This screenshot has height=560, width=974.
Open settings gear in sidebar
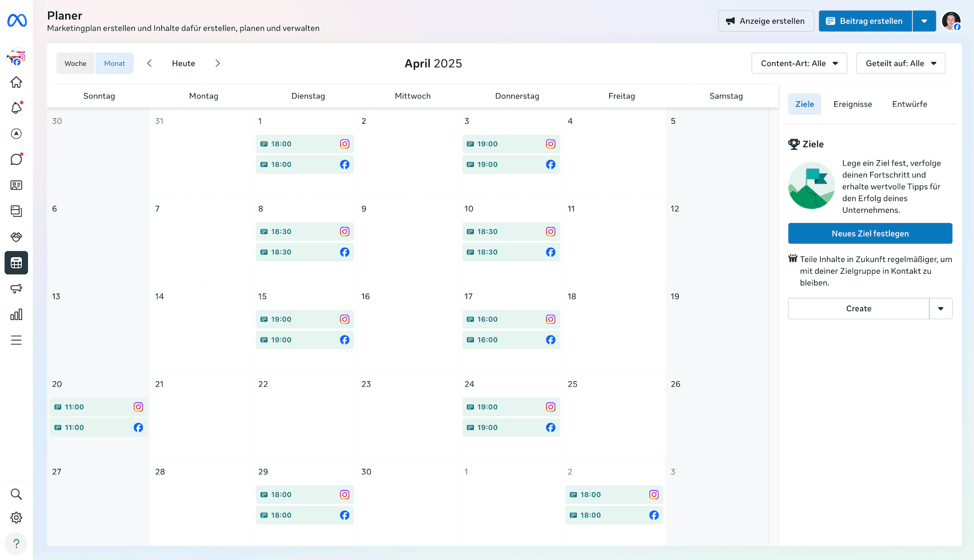16,518
